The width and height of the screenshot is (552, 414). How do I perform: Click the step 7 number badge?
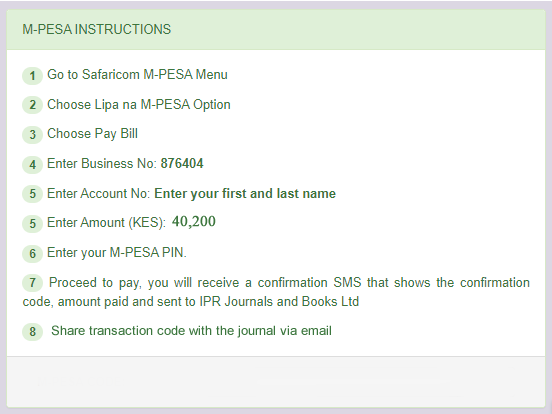click(32, 283)
